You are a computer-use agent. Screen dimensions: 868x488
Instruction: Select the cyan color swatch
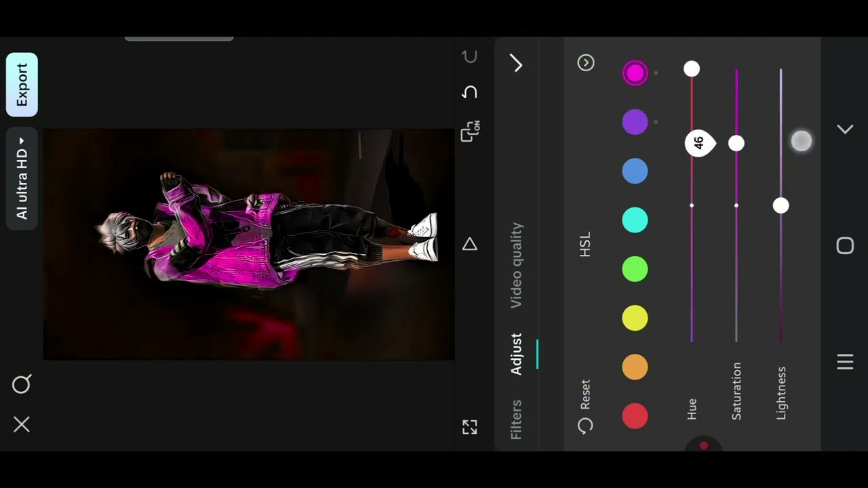pos(635,220)
